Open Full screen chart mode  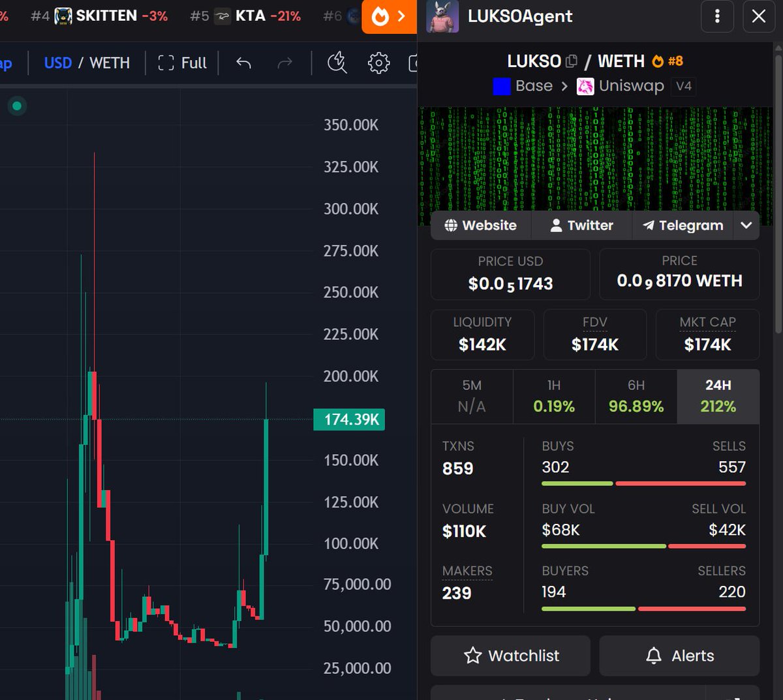[x=182, y=63]
